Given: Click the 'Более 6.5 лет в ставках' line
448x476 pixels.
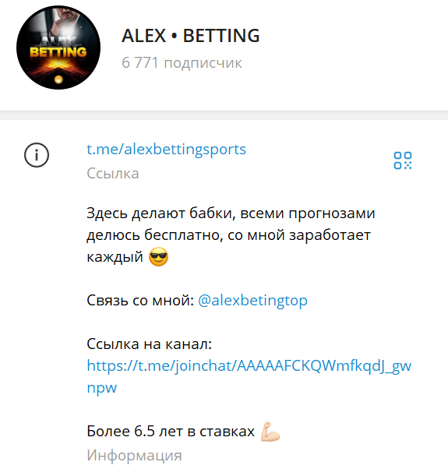Looking at the screenshot, I should coord(171,431).
